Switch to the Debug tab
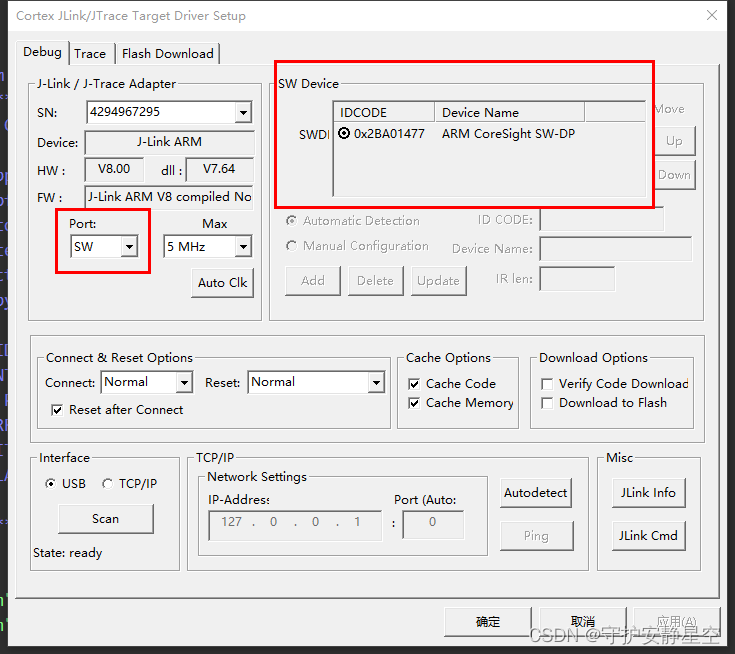Viewport: 735px width, 654px height. pyautogui.click(x=42, y=52)
